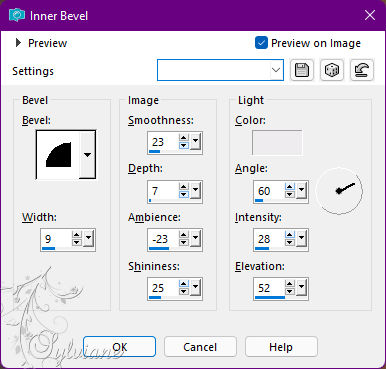This screenshot has height=369, width=386.
Task: Confirm the bevel with OK
Action: (x=119, y=347)
